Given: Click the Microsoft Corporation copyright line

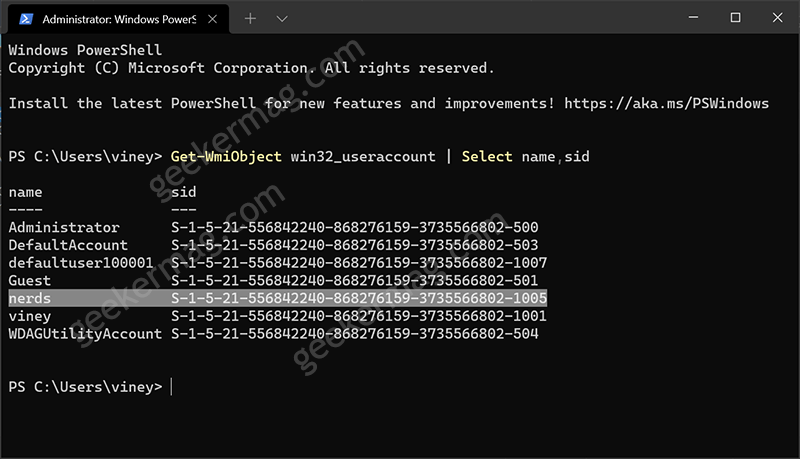Looking at the screenshot, I should pyautogui.click(x=251, y=68).
